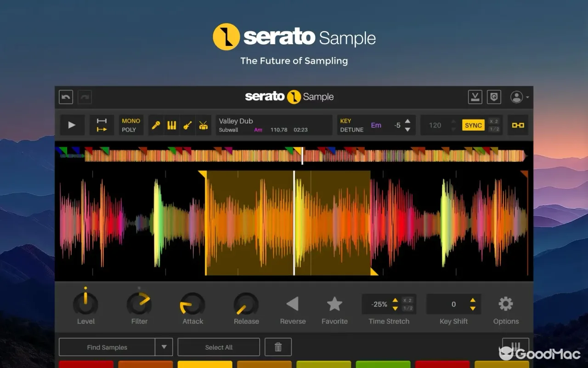This screenshot has width=588, height=368.
Task: Double tempo with top-bar x2 button
Action: (x=494, y=121)
